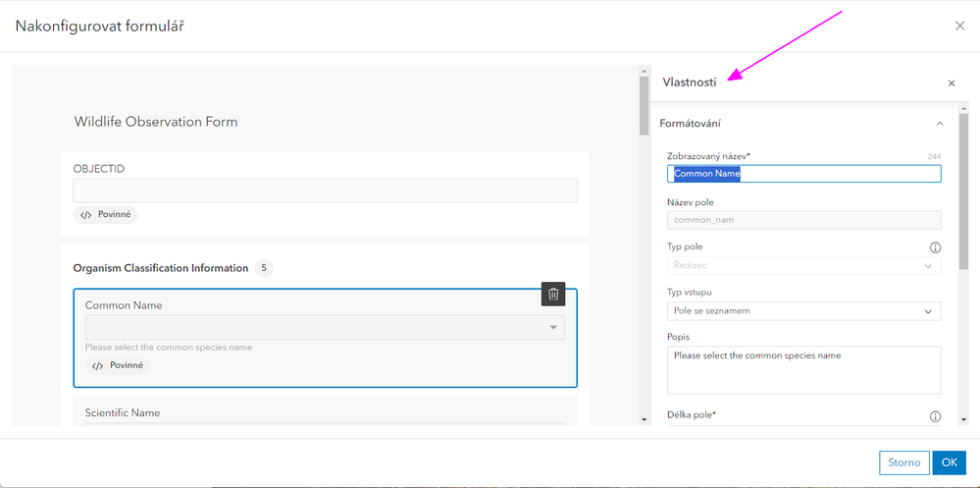Open the Common Name combo box in form
This screenshot has height=488, width=980.
(325, 327)
